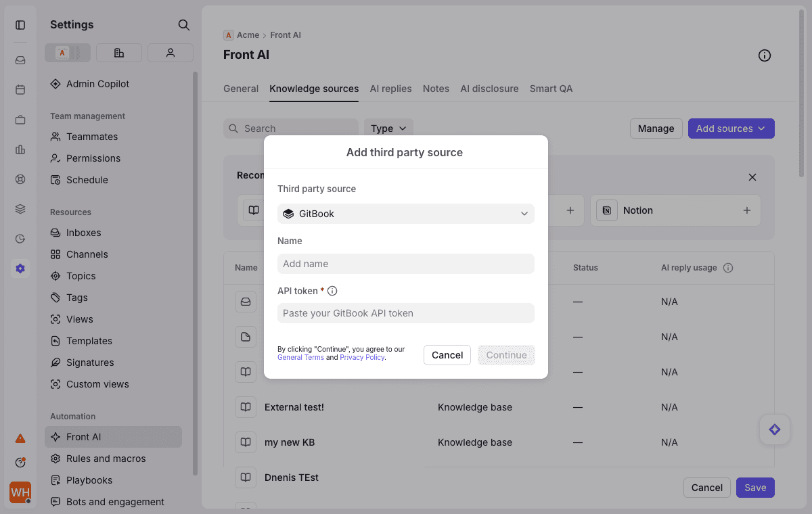The width and height of the screenshot is (812, 514).
Task: Switch to the Acme workspace scope tab
Action: coord(68,53)
